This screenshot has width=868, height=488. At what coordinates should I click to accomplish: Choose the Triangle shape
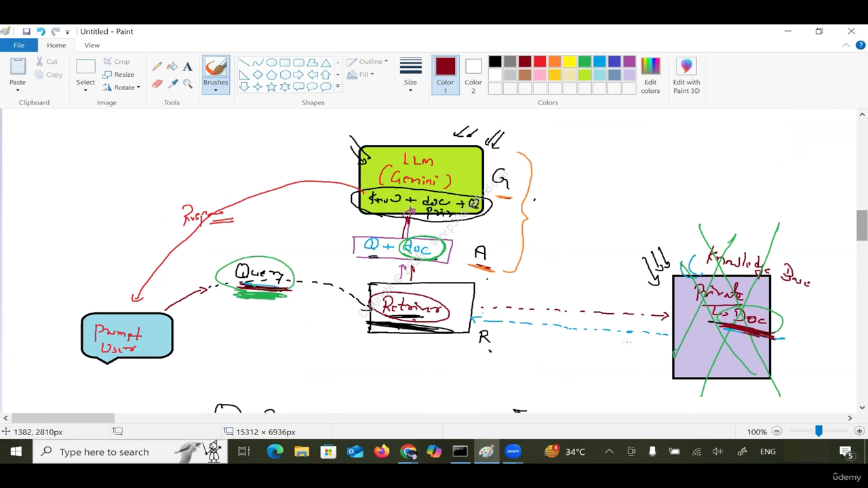coord(325,62)
